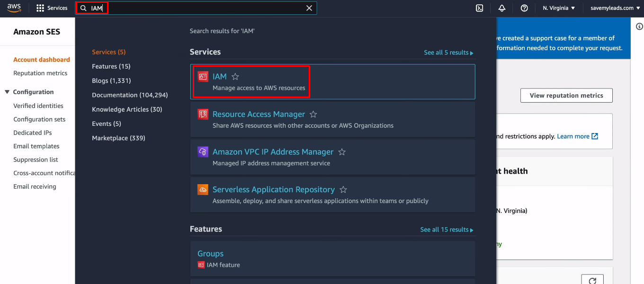Viewport: 644px width, 284px height.
Task: Open Suppression list
Action: [36, 160]
